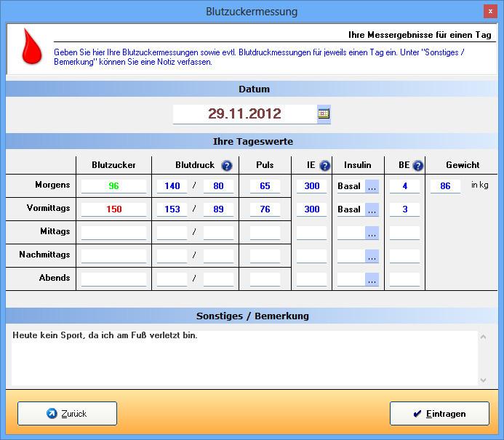The height and width of the screenshot is (440, 504).
Task: Click empty Abends IE field
Action: (x=312, y=279)
